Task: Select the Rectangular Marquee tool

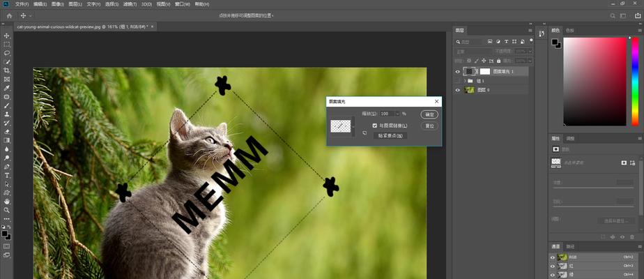Action: tap(6, 45)
